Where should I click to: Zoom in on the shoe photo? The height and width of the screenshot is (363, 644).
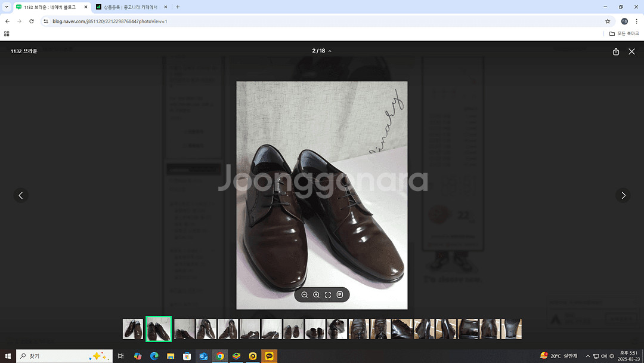pos(316,295)
